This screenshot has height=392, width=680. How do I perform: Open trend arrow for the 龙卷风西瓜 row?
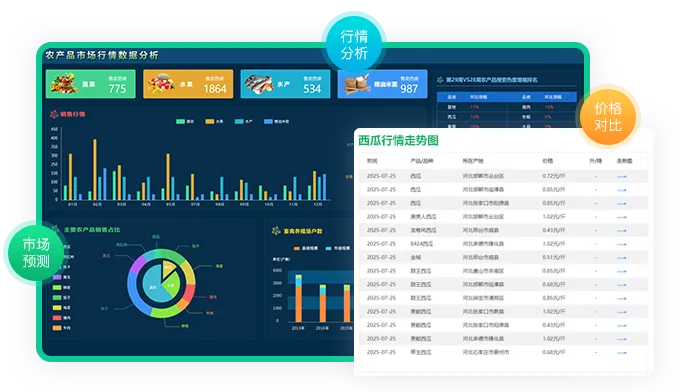click(621, 231)
